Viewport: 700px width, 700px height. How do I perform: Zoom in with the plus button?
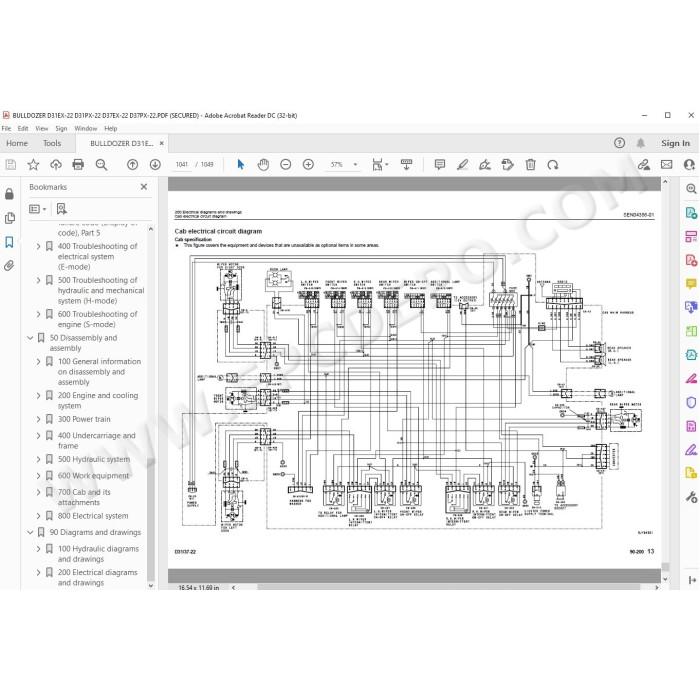pos(308,165)
